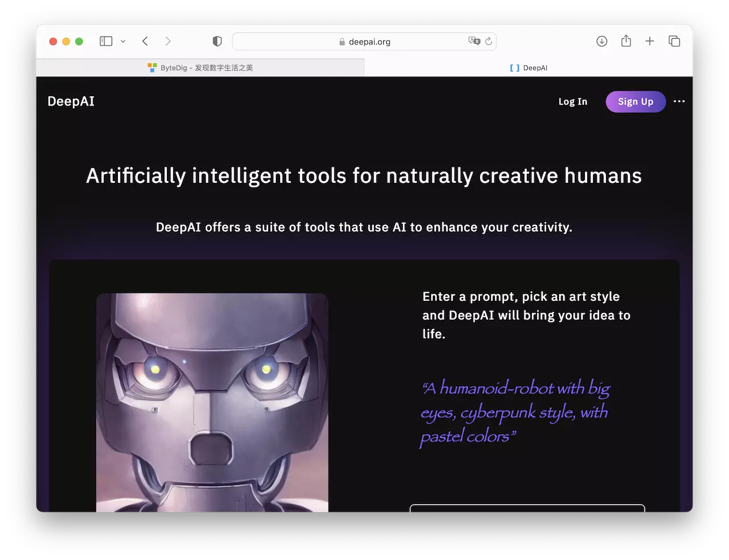Click the humanoid-robot example prompt text
The image size is (729, 560).
point(515,412)
